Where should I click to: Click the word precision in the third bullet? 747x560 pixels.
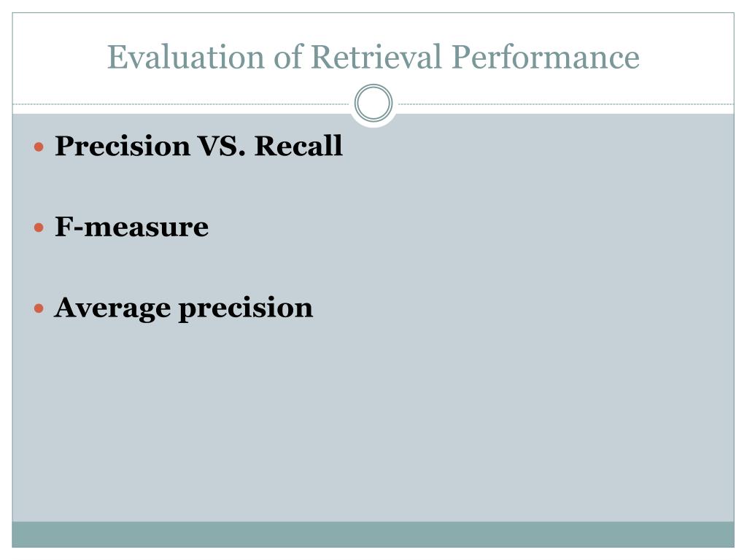[x=246, y=308]
